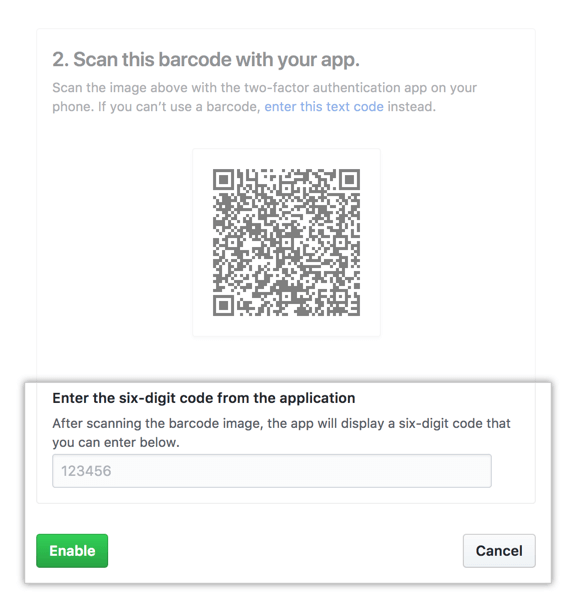
Task: Click the word "instead" after the text code link
Action: click(x=410, y=106)
